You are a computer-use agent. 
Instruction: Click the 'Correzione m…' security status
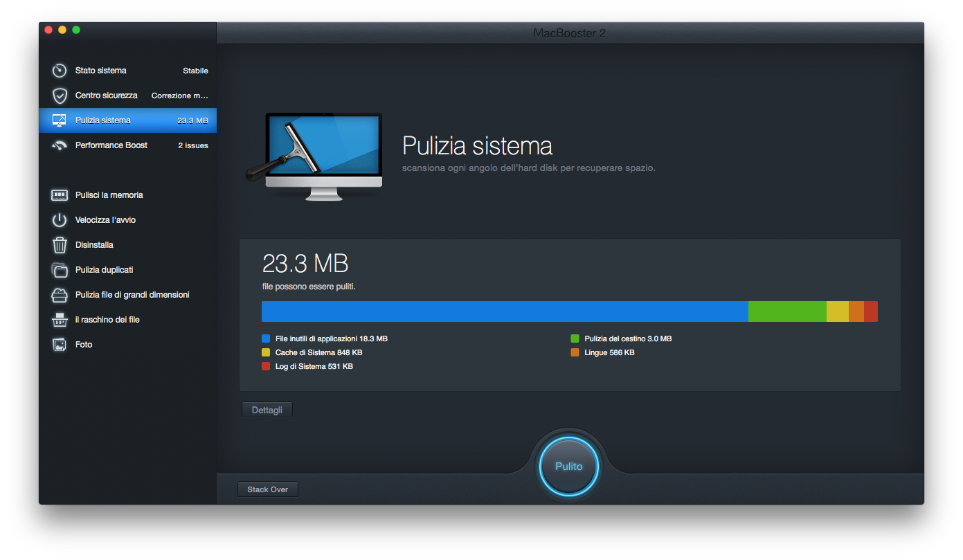[180, 96]
